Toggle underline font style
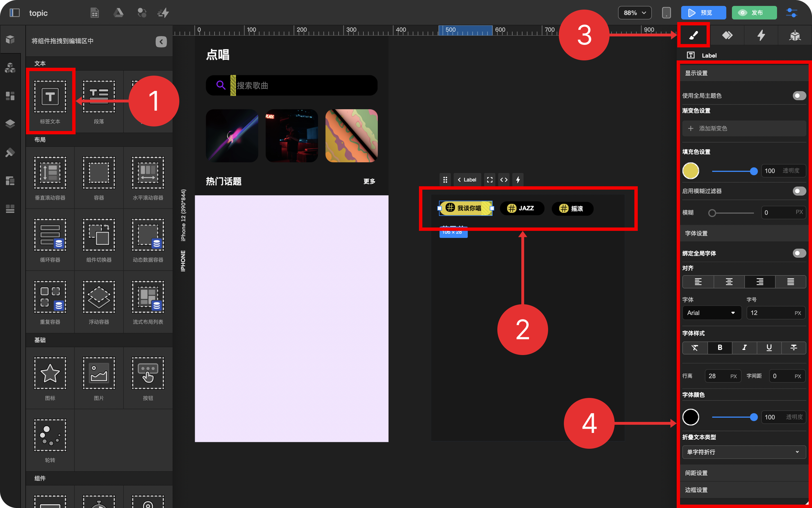812x508 pixels. tap(769, 347)
